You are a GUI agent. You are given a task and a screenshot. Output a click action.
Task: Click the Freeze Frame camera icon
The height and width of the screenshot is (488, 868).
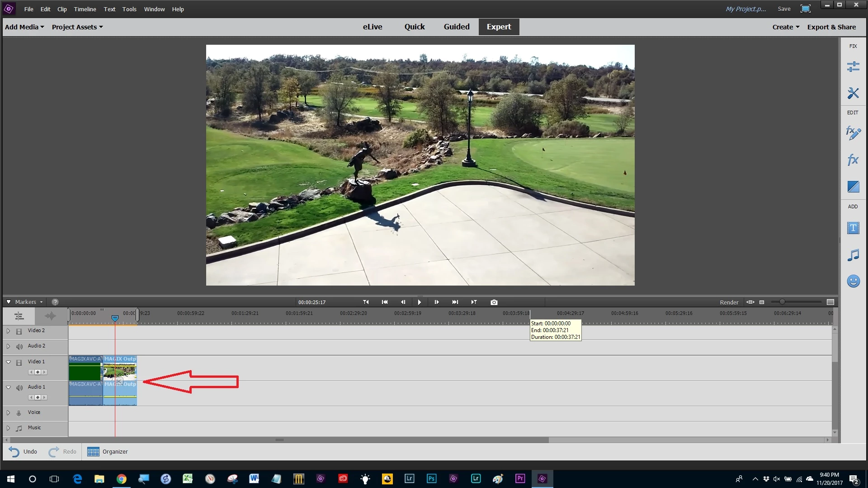494,302
